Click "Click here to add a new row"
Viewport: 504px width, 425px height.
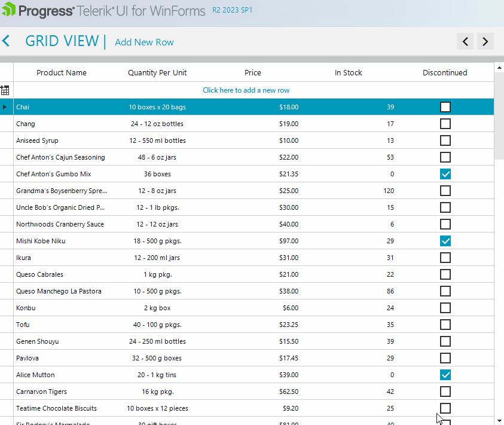[246, 90]
